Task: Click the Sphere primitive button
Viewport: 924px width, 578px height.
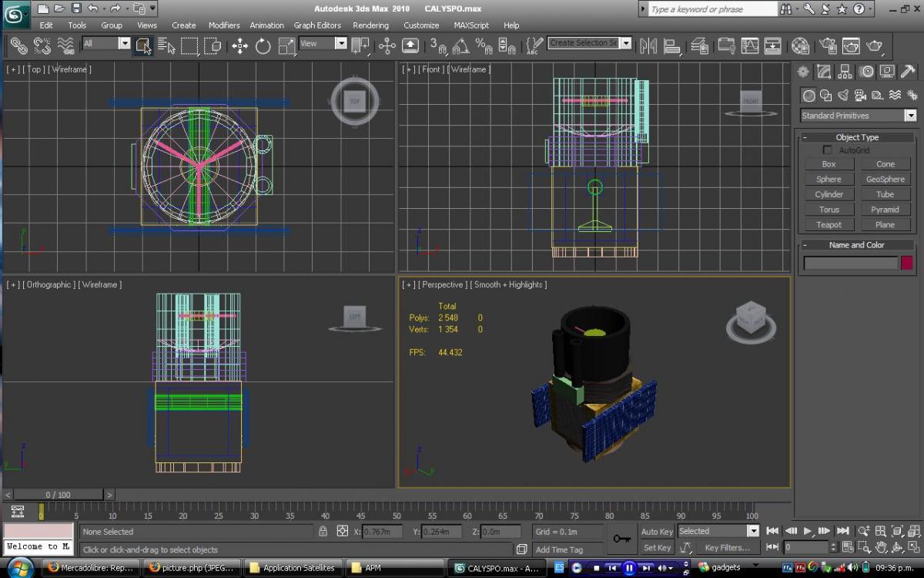Action: click(829, 180)
